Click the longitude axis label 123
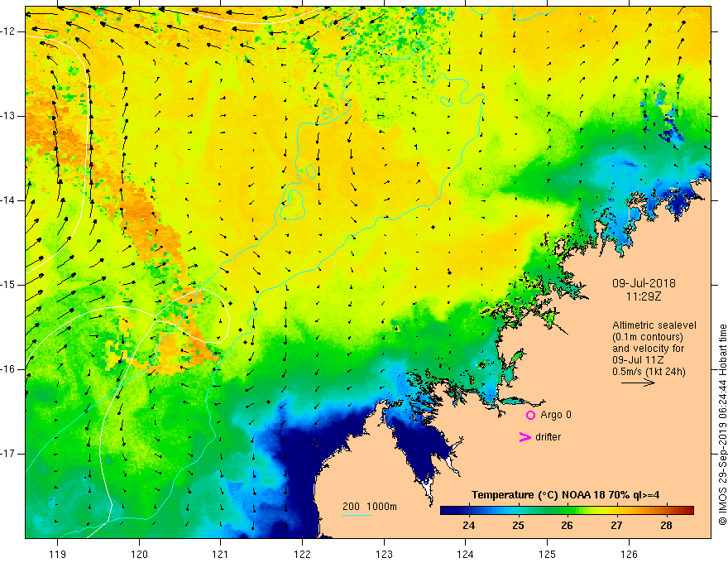728x563 pixels. pos(384,554)
